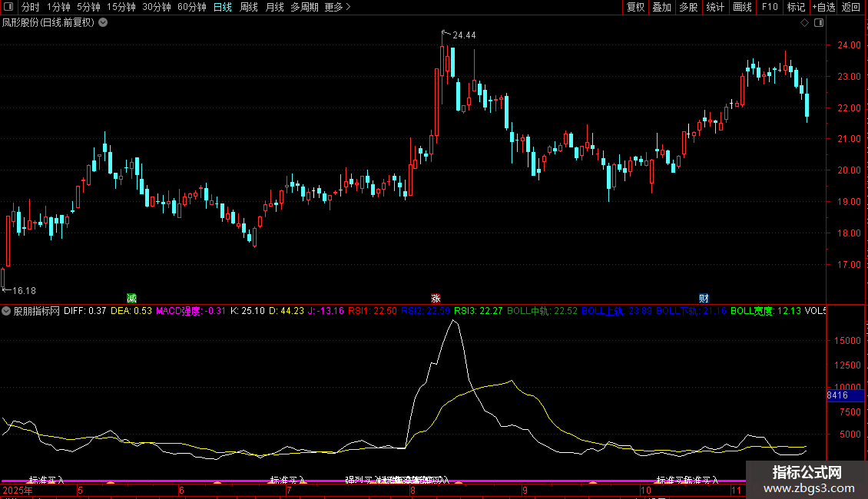
Task: Switch to the 分时 intraday tab
Action: pos(30,8)
